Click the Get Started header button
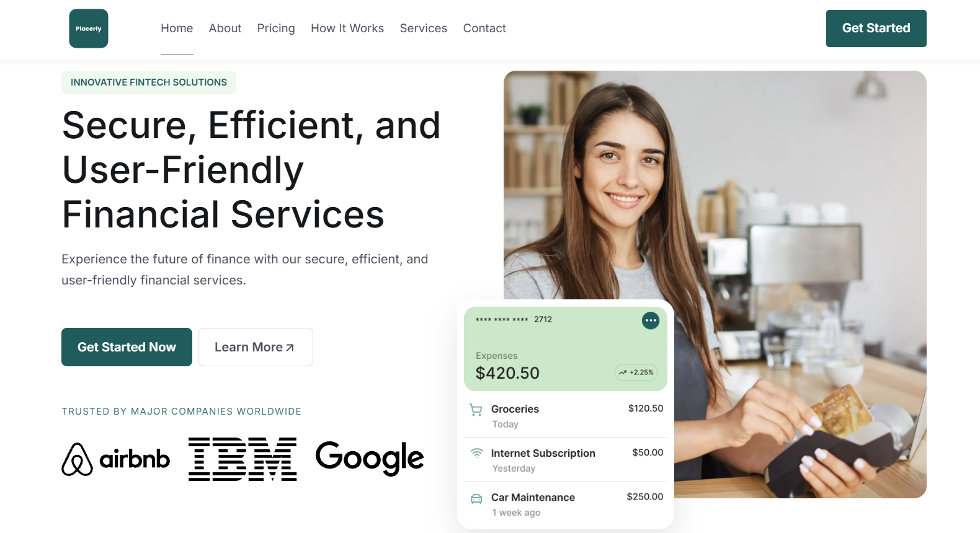This screenshot has height=533, width=980. [x=876, y=29]
